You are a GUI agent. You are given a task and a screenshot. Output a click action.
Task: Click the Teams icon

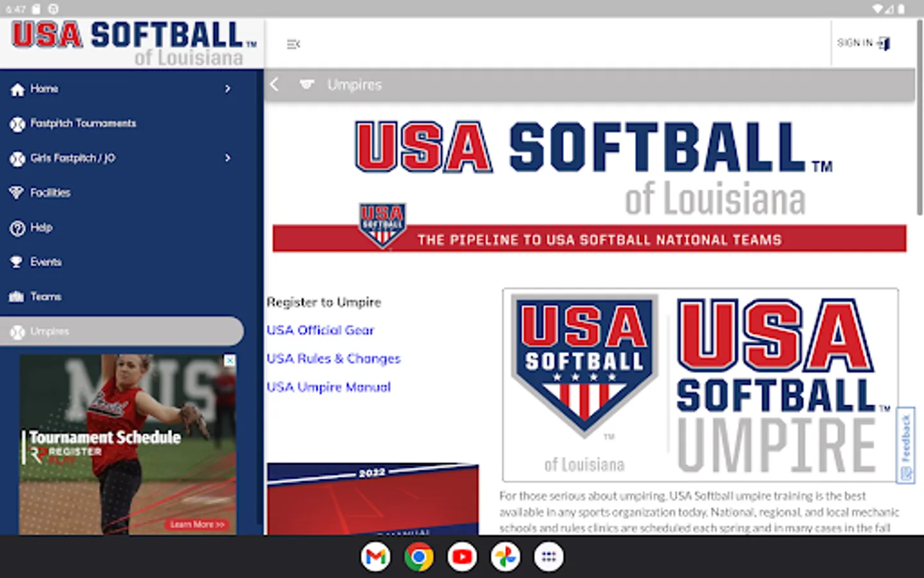[x=17, y=297]
